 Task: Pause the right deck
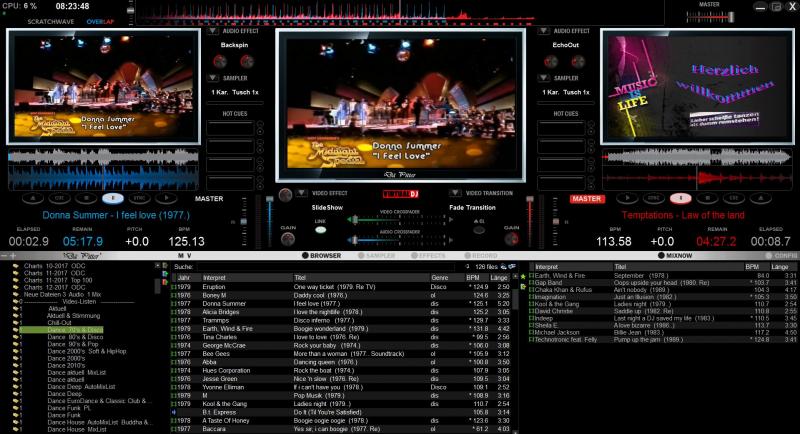pos(681,198)
